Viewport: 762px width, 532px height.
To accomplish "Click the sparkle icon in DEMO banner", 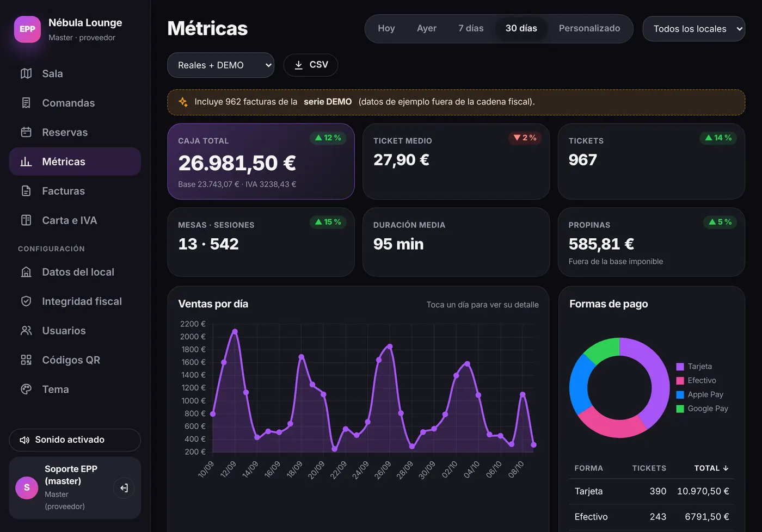I will tap(183, 102).
